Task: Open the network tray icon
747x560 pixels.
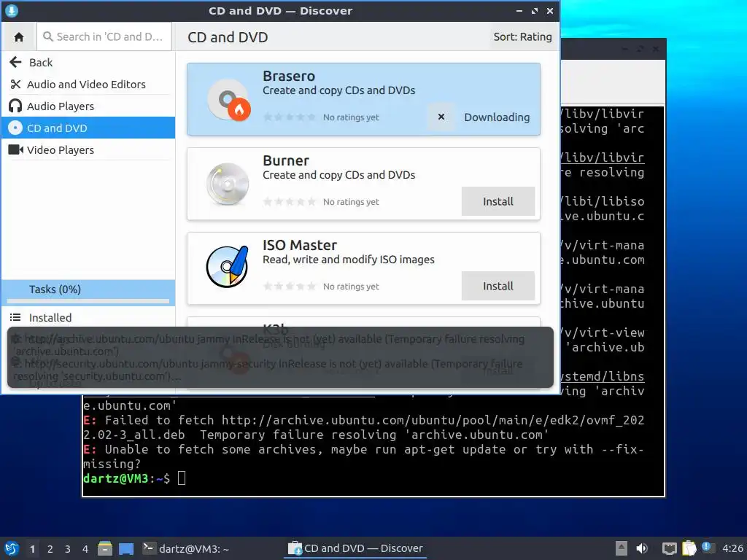Action: (670, 548)
